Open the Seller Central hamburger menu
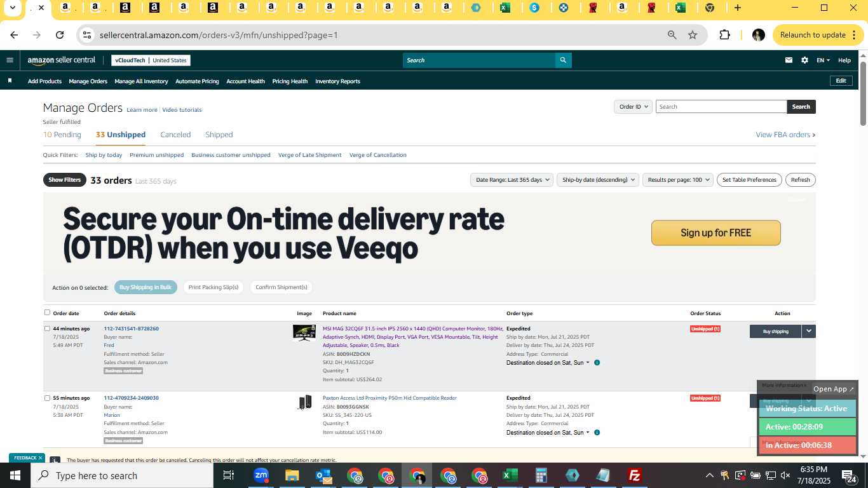Screen dimensions: 868x488 tap(10, 60)
